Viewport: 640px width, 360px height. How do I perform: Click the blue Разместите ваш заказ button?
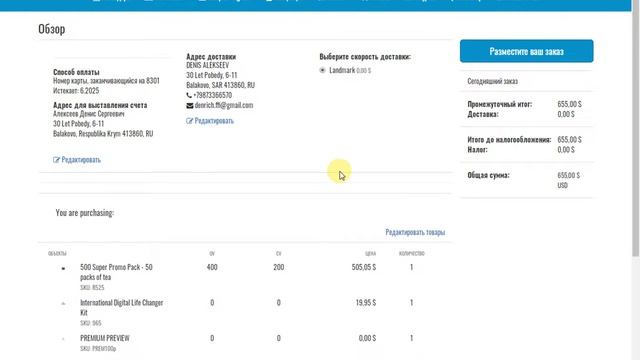tap(527, 51)
